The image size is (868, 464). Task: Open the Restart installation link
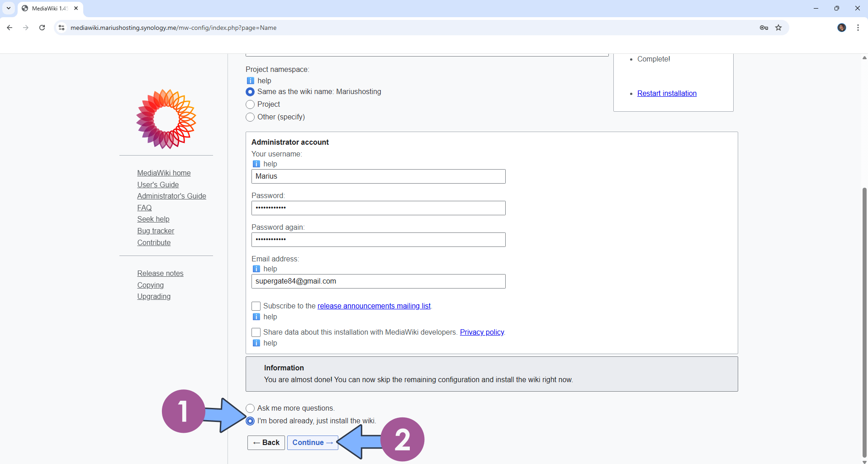(667, 93)
